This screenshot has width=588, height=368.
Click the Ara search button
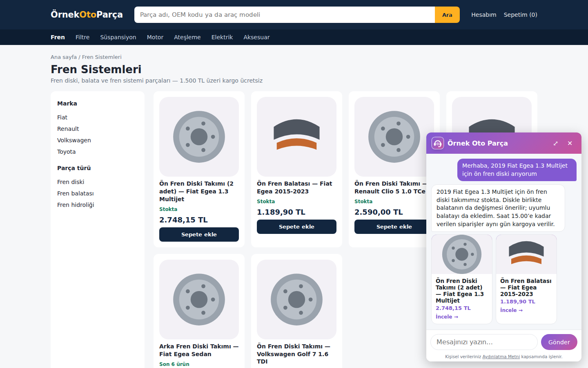447,15
